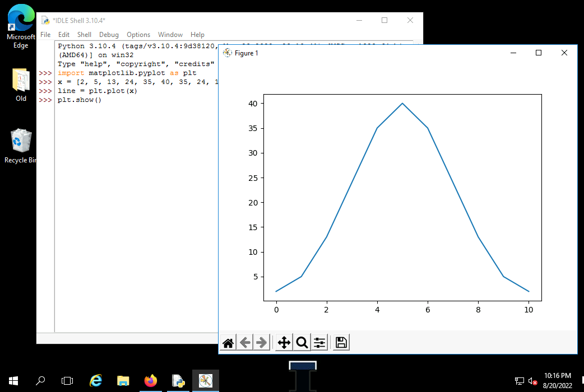Click the Forward arrow in figure toolbar

click(262, 343)
